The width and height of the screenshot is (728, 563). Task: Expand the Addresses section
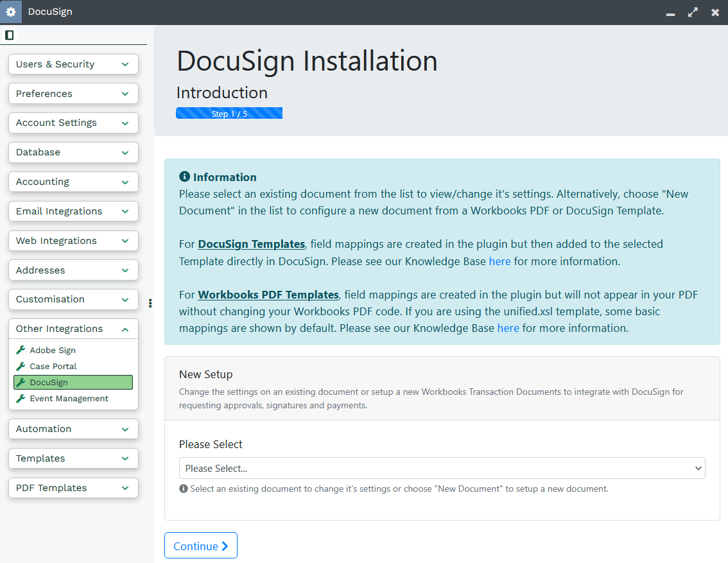[73, 270]
